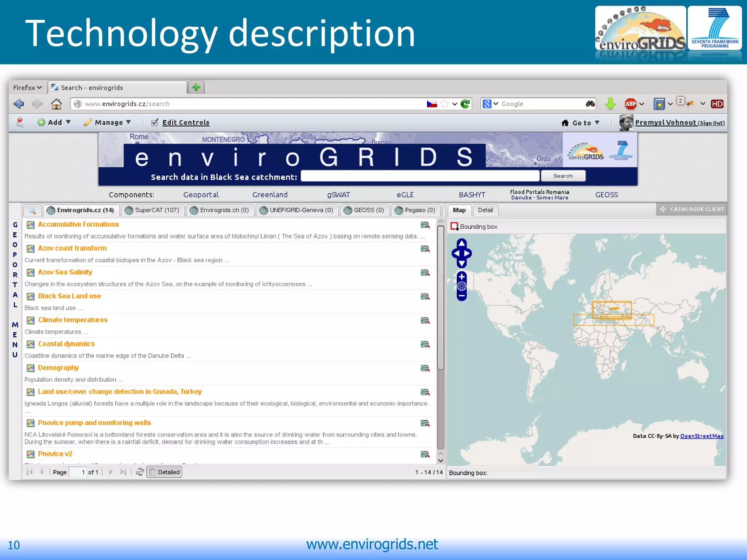Switch to the Map tab

(x=459, y=210)
